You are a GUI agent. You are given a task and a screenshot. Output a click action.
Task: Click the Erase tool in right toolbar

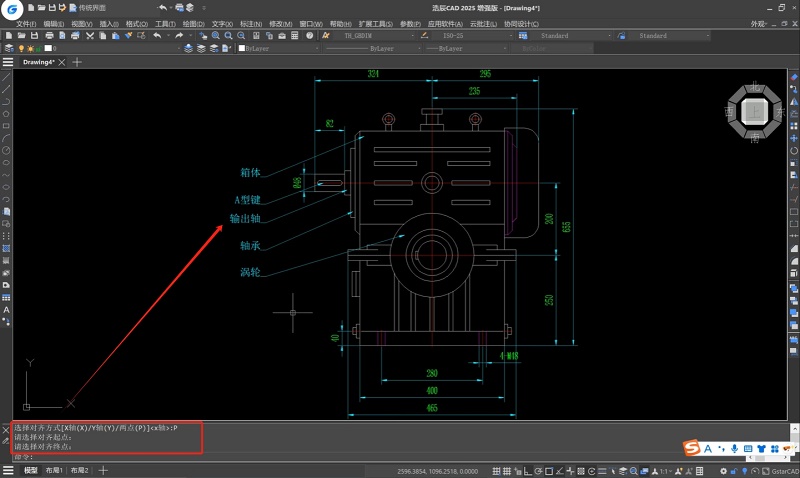coord(794,77)
